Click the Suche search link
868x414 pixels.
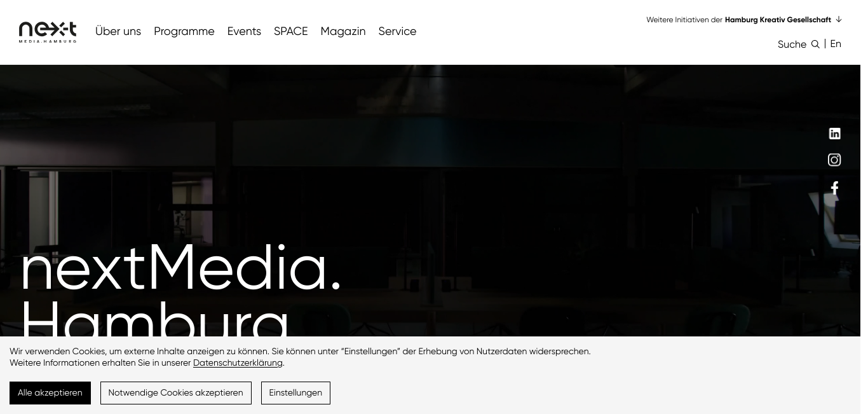[792, 44]
